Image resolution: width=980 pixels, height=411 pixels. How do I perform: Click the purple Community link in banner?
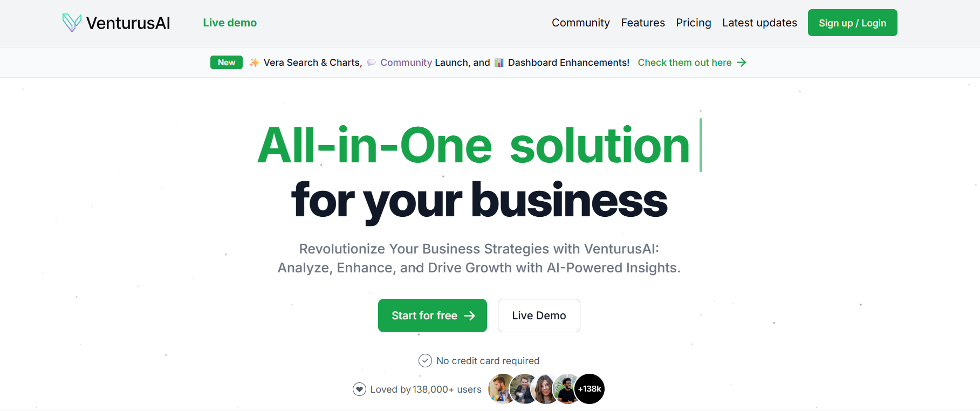(406, 63)
